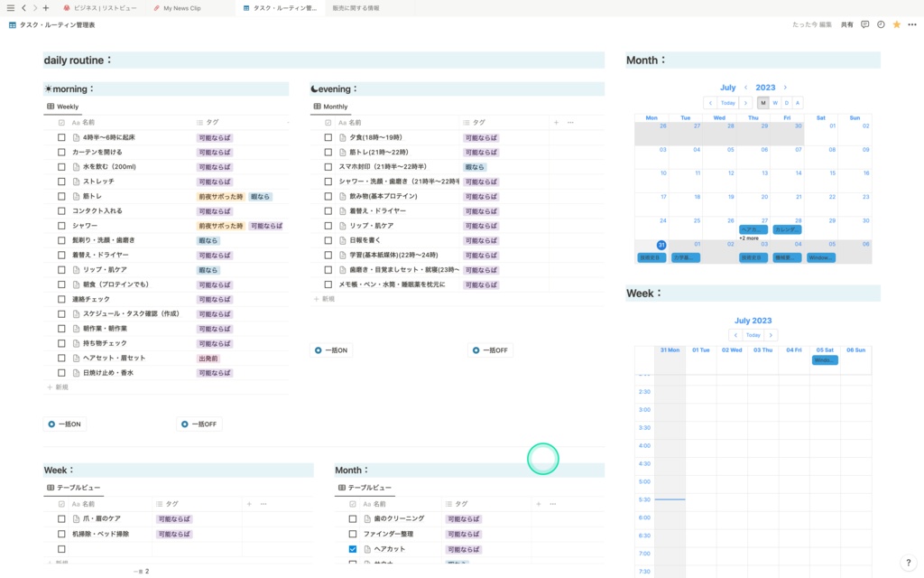The width and height of the screenshot is (924, 578).
Task: Step back using chevron left of 2023
Action: [745, 88]
